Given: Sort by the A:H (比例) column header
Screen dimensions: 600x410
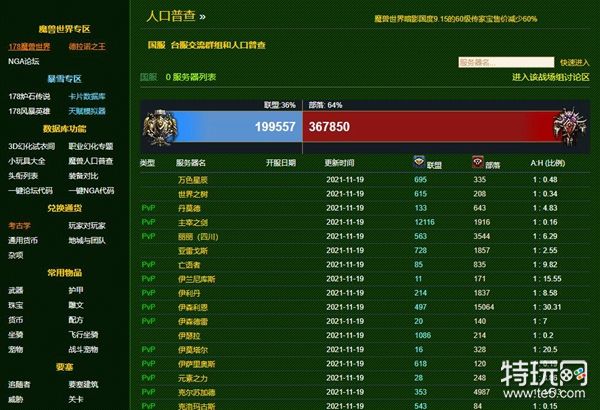Looking at the screenshot, I should 548,163.
